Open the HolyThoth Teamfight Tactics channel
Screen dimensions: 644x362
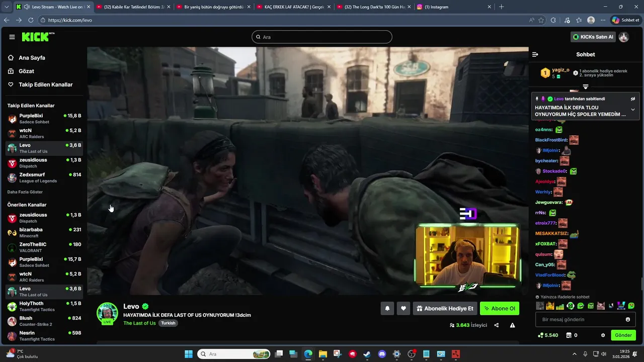(x=44, y=307)
